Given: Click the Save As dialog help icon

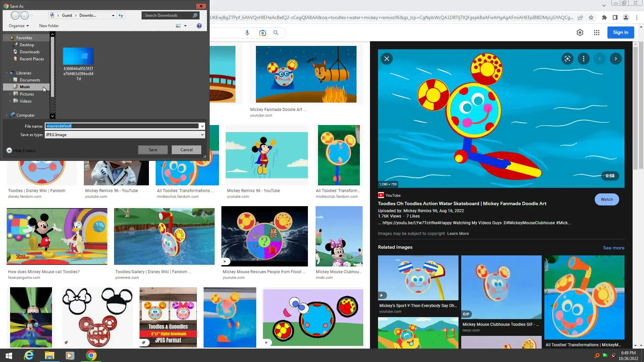Looking at the screenshot, I should pyautogui.click(x=199, y=26).
